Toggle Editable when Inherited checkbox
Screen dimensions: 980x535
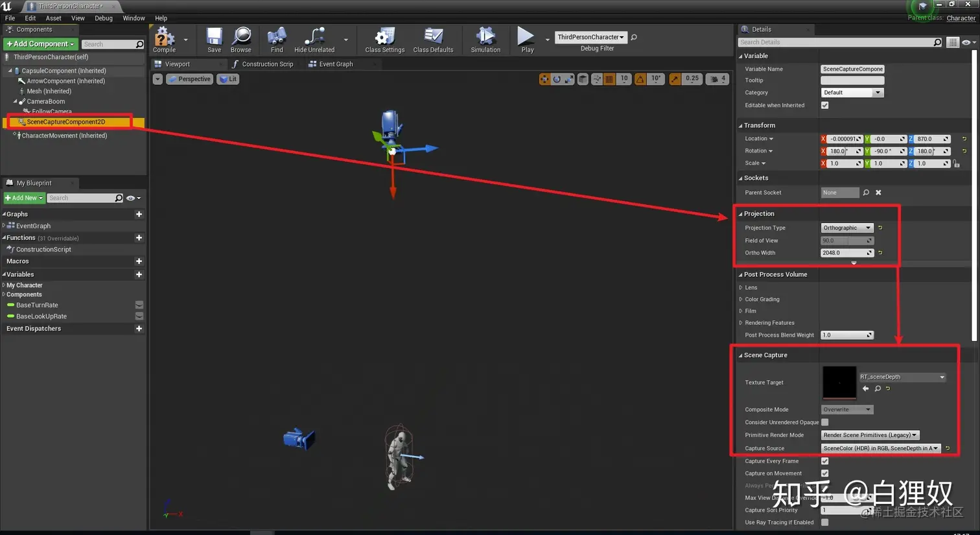tap(825, 105)
